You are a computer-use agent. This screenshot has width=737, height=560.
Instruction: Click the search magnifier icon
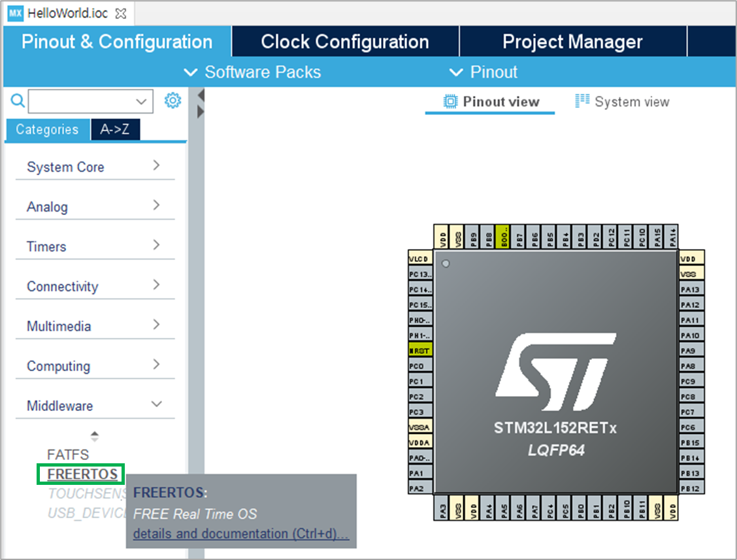[18, 101]
